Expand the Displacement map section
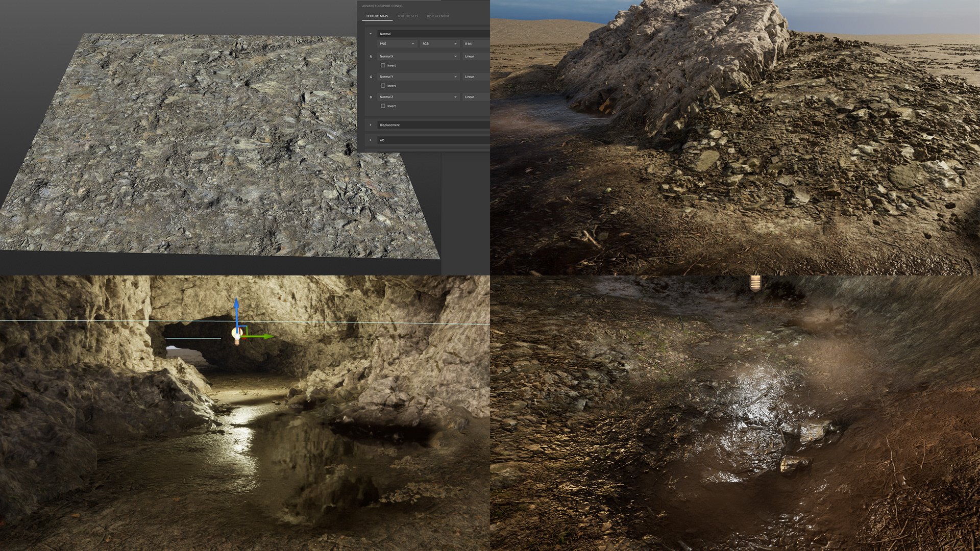The width and height of the screenshot is (980, 551). 371,125
